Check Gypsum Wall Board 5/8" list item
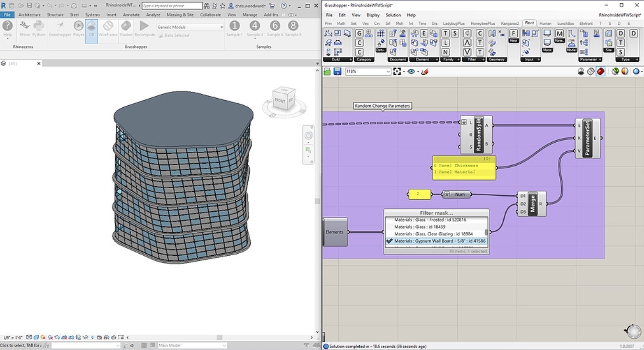644x350 pixels. 436,241
